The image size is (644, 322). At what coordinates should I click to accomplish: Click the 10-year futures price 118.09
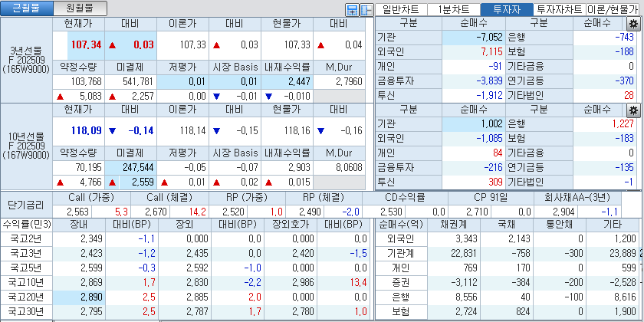tap(86, 131)
